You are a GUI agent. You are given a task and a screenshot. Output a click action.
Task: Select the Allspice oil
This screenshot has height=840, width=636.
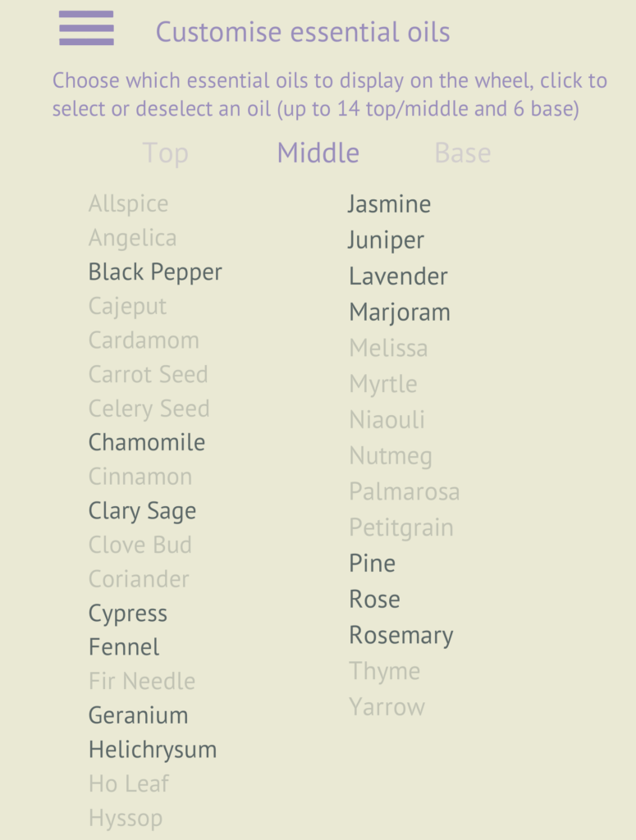click(x=129, y=204)
